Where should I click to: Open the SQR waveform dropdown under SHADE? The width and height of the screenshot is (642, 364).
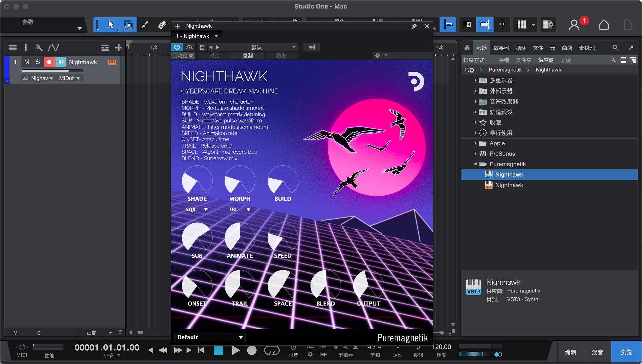tap(197, 209)
